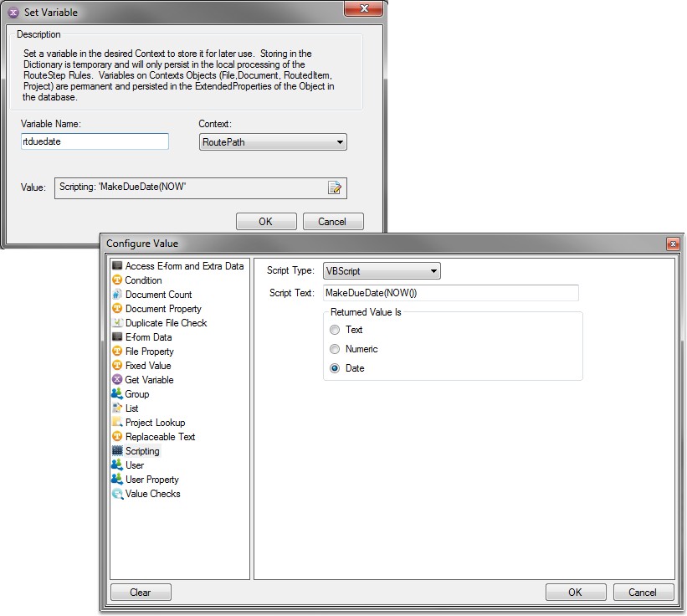Click OK in Configure Value dialog
The height and width of the screenshot is (616, 687).
575,592
